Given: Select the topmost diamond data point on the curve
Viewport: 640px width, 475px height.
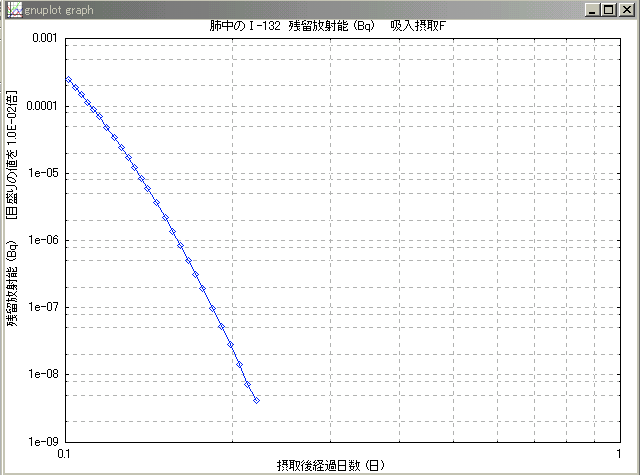Looking at the screenshot, I should [68, 79].
